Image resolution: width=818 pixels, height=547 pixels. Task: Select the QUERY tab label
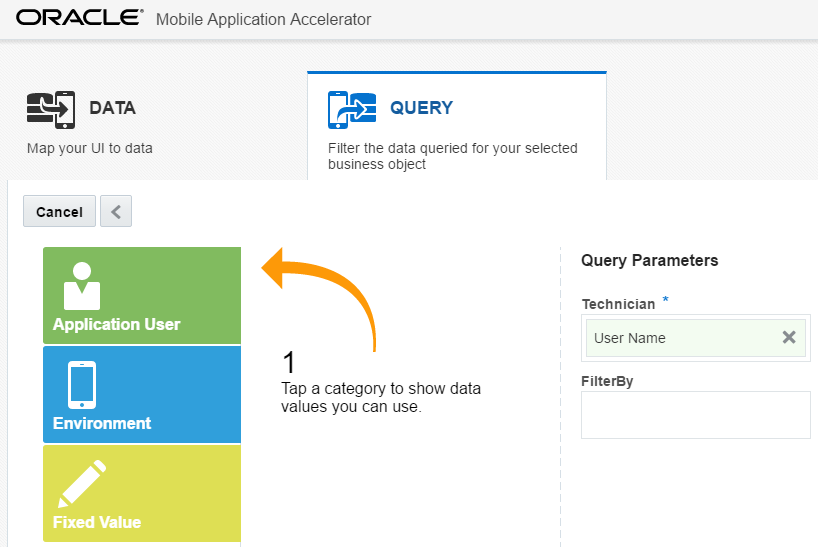[421, 108]
